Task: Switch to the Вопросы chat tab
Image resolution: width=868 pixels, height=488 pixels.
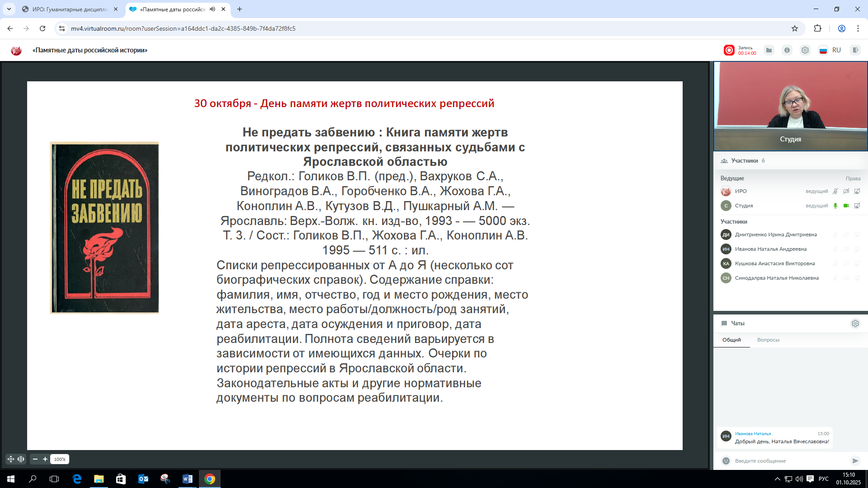Action: [768, 340]
